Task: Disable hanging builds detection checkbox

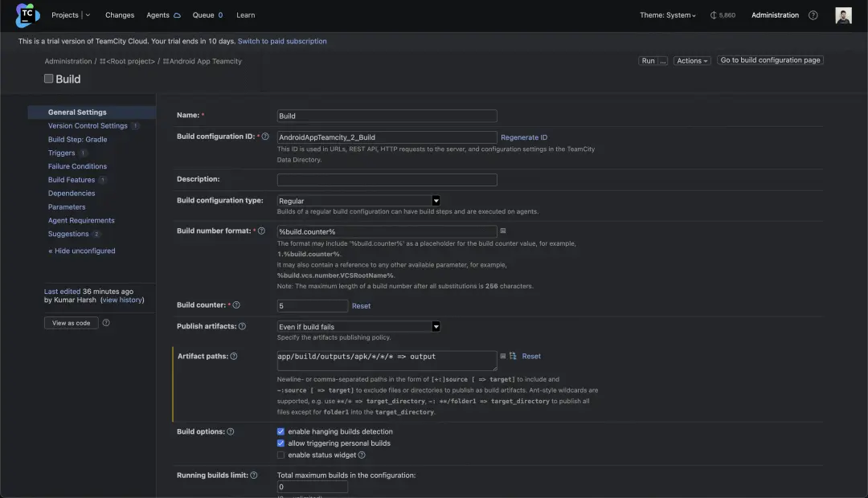Action: [281, 431]
